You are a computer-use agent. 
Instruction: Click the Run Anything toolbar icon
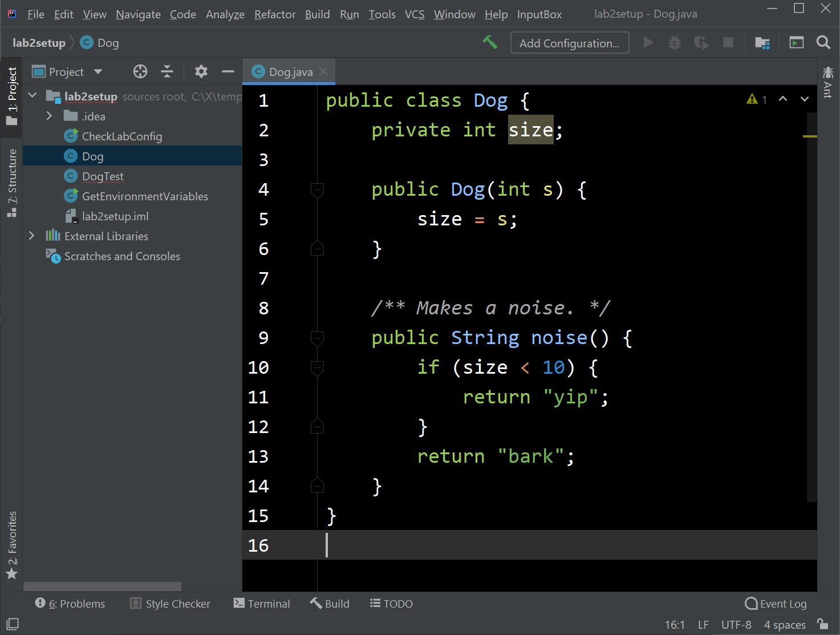click(797, 43)
